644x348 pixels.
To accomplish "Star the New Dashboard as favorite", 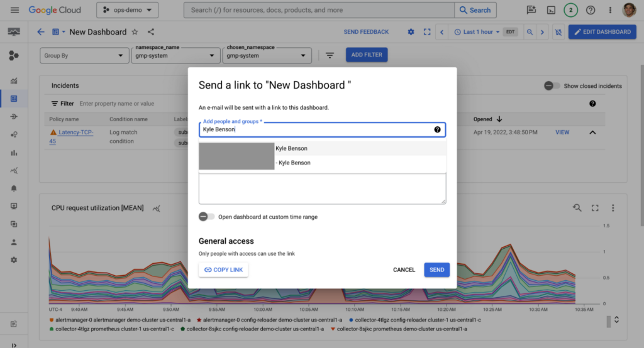I will click(x=135, y=31).
